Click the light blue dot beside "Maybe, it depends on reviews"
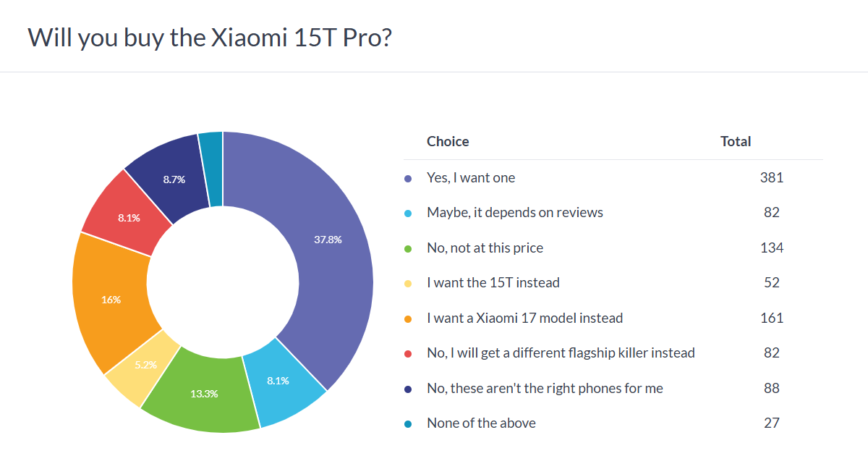 click(x=409, y=214)
